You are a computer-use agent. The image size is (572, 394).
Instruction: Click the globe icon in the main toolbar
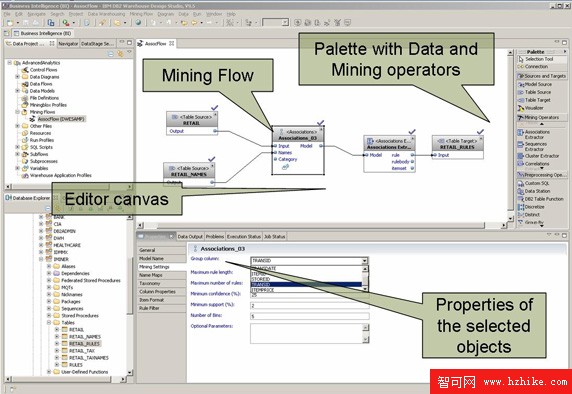(138, 23)
